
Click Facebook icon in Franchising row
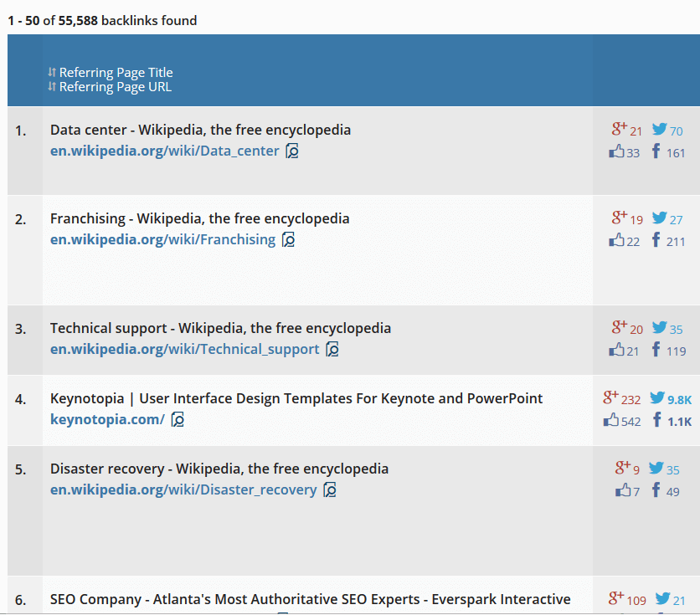coord(656,239)
